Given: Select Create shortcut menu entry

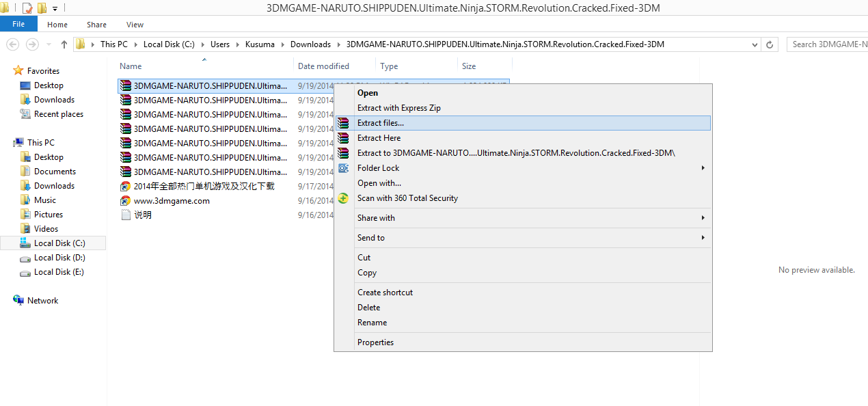Looking at the screenshot, I should click(523, 293).
